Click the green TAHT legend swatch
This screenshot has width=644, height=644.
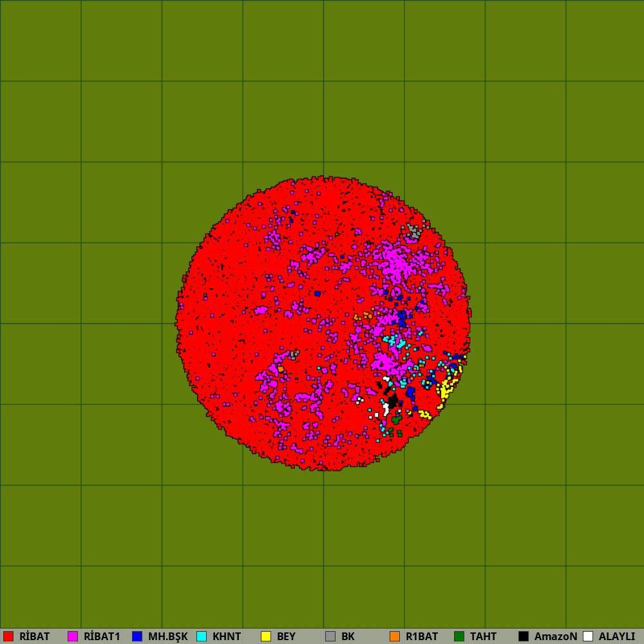459,636
